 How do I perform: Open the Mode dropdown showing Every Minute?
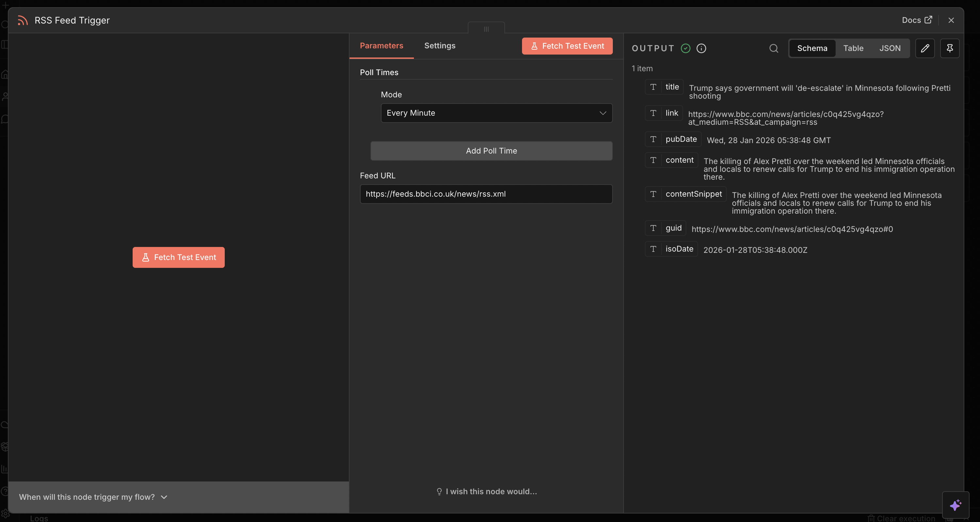click(x=496, y=113)
